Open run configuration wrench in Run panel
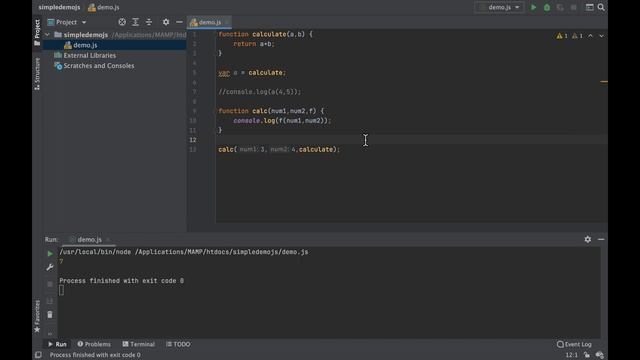This screenshot has width=640, height=360. coord(50,267)
